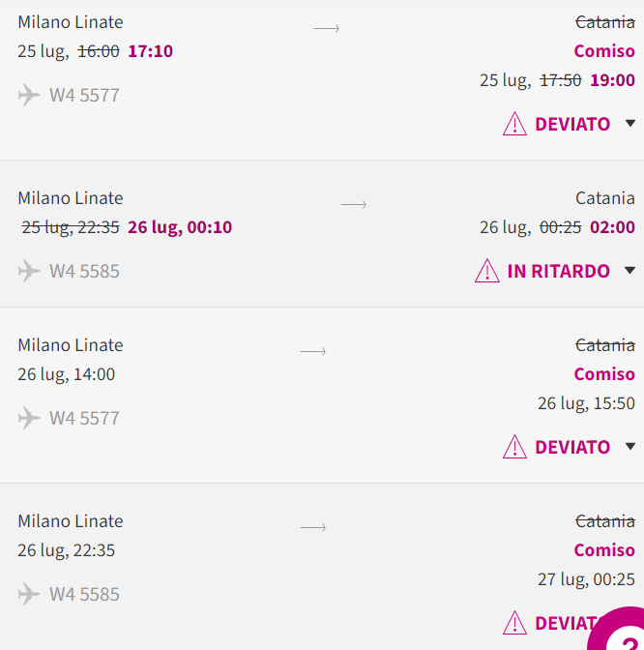This screenshot has width=644, height=650.
Task: Click the IN RITARDO status label
Action: point(558,271)
